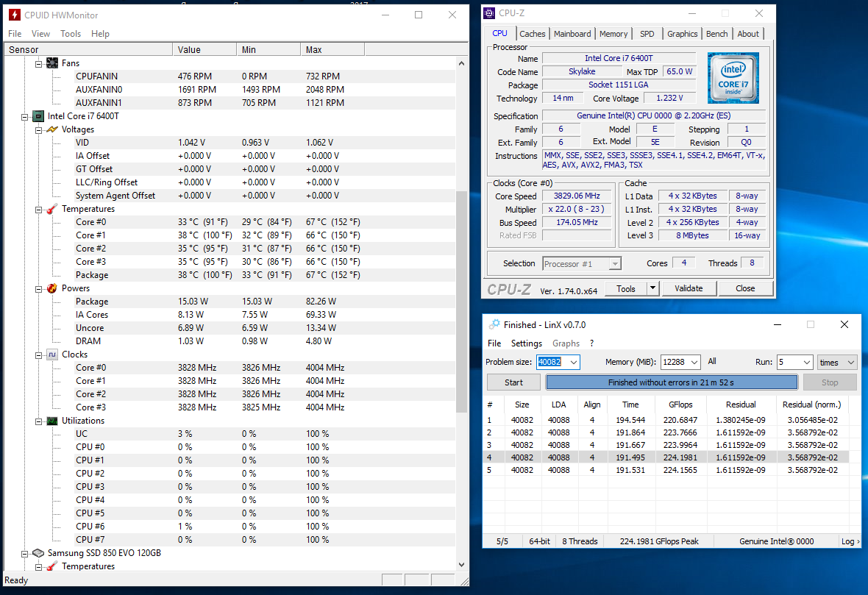868x595 pixels.
Task: Click the CPU-Z chip icon in title bar
Action: pos(489,13)
